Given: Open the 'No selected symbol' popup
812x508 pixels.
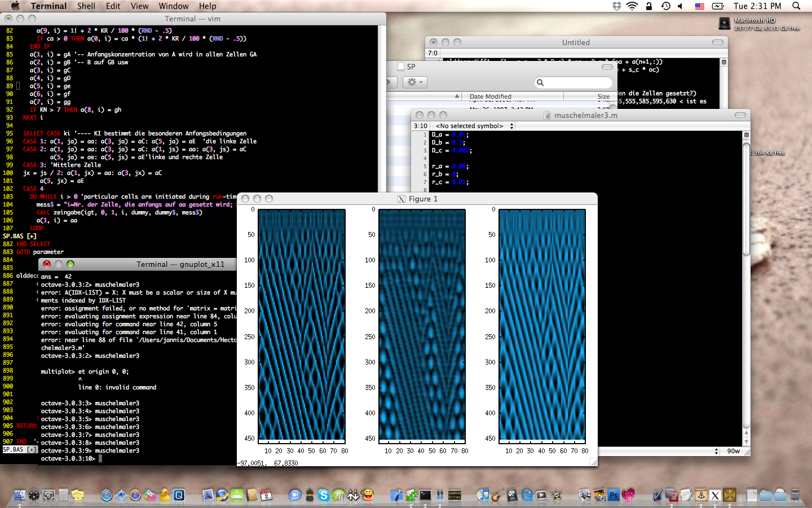Looking at the screenshot, I should click(x=474, y=126).
